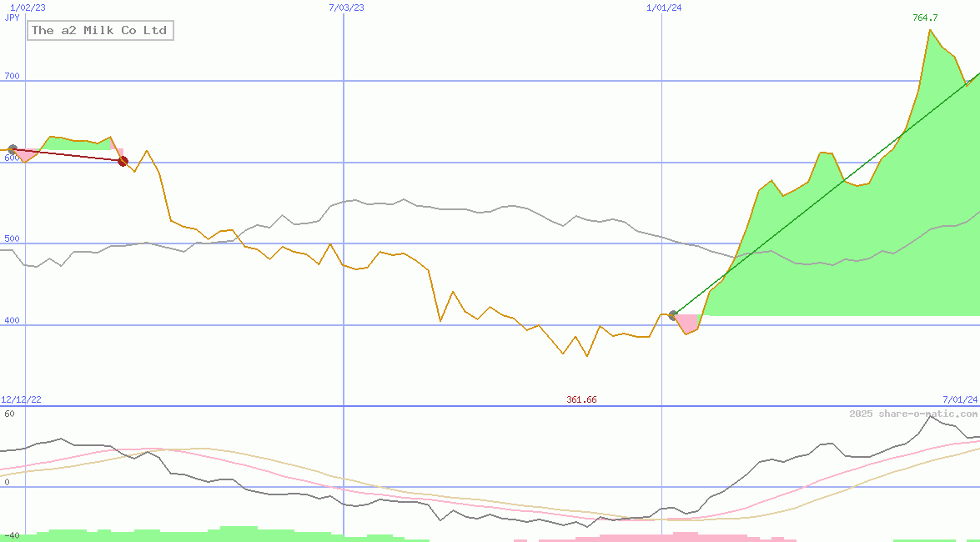Click the gray marker dot at chart's left edge
This screenshot has height=542, width=980.
coord(12,149)
